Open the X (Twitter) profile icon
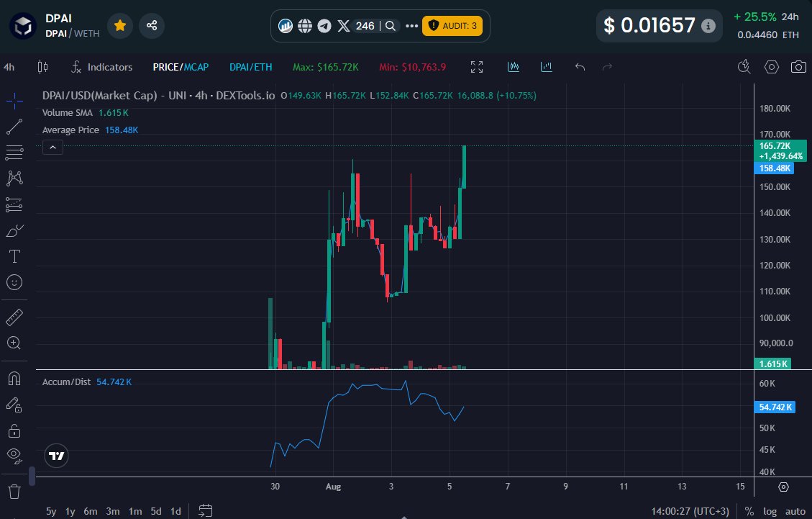Screen dimensions: 812x519 344,25
